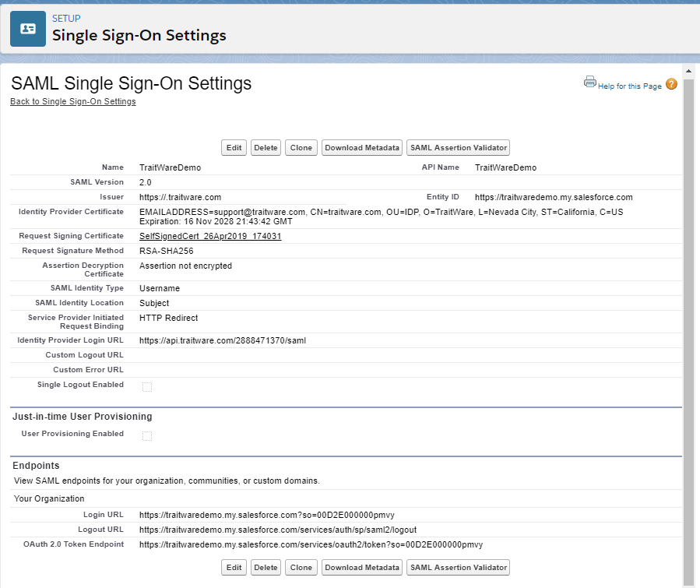The width and height of the screenshot is (700, 588).
Task: Click the top Download Metadata button
Action: 362,148
